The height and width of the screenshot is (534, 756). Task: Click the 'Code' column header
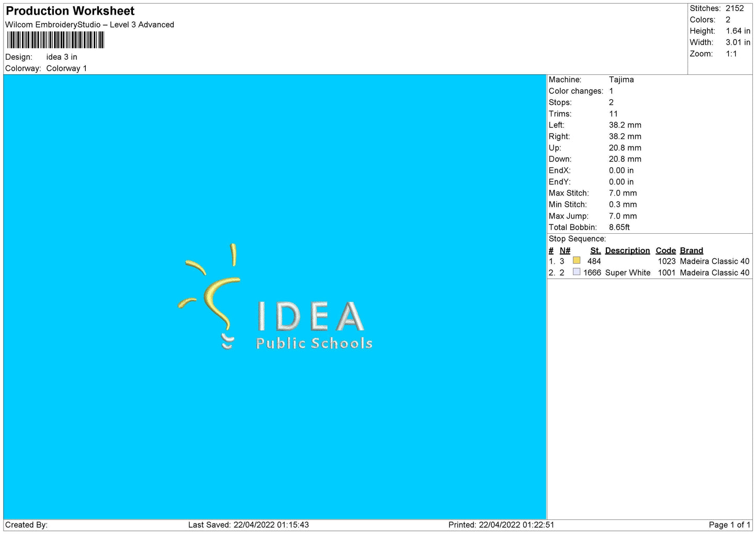point(665,251)
